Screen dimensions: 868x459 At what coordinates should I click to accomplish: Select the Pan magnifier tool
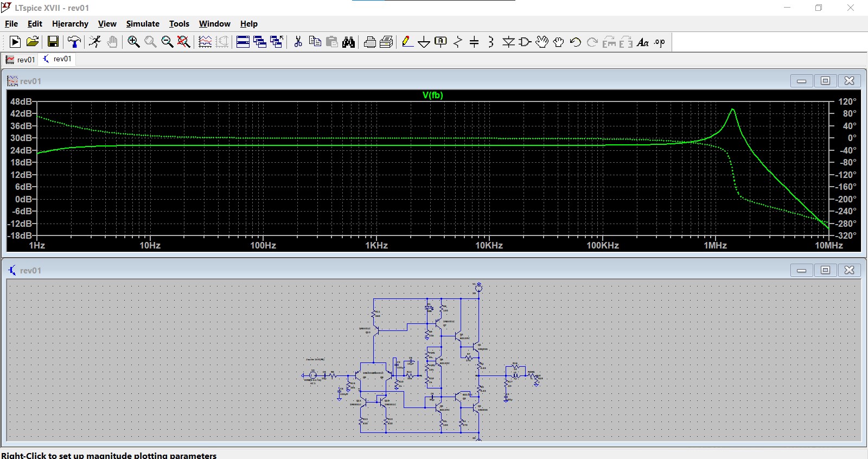click(x=150, y=42)
